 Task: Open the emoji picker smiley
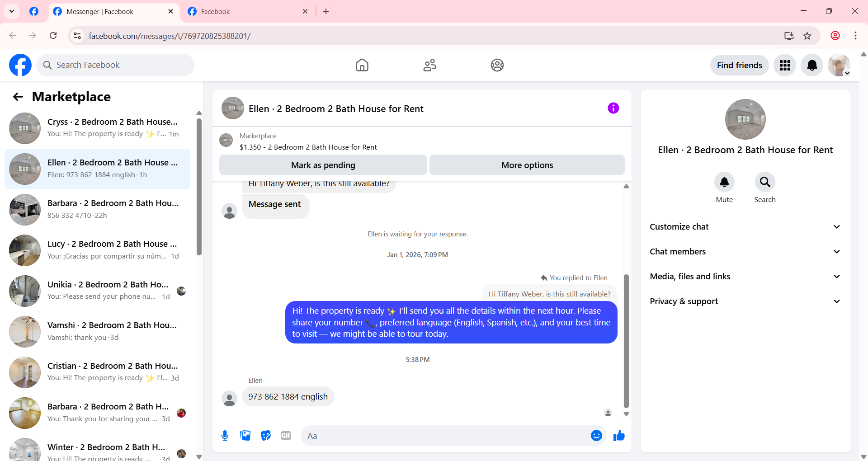pyautogui.click(x=596, y=436)
